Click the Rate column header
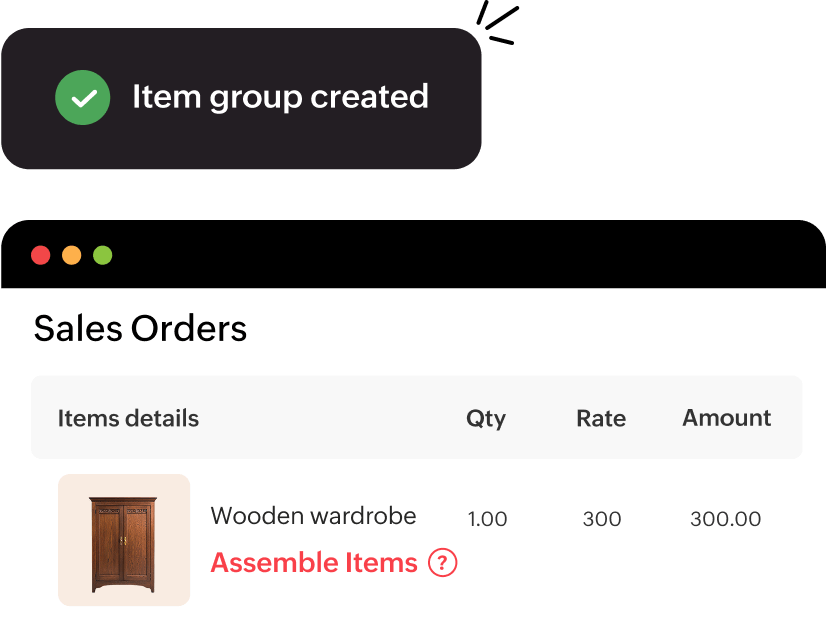The image size is (826, 636). [600, 418]
